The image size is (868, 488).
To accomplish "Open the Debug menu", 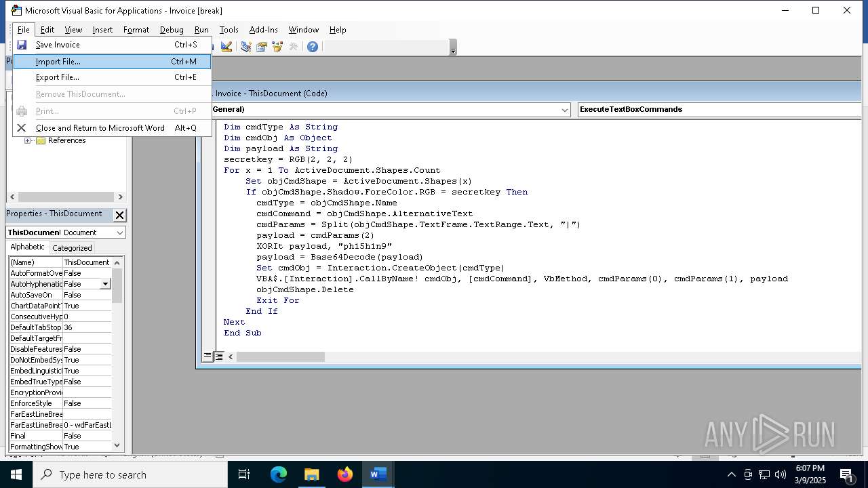I will (x=172, y=30).
